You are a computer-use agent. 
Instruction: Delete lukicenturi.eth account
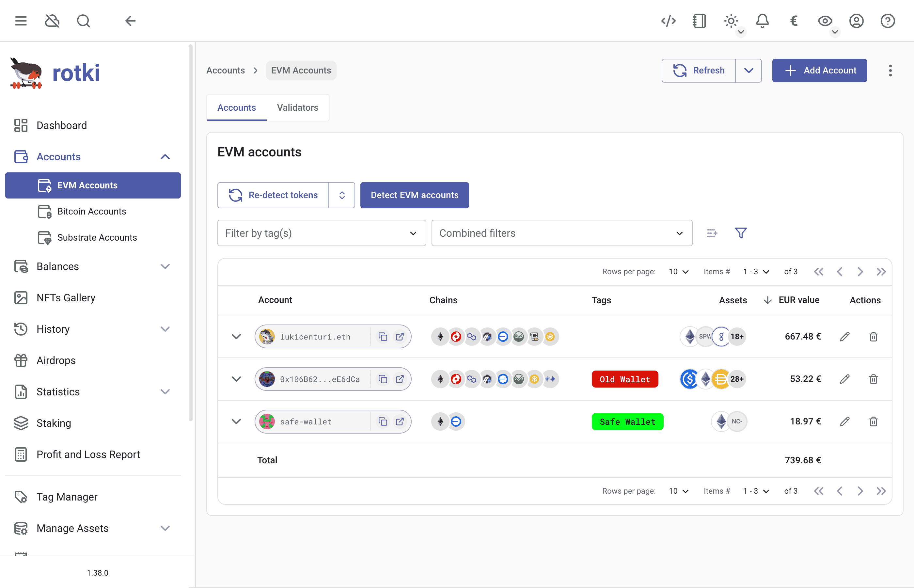[873, 336]
